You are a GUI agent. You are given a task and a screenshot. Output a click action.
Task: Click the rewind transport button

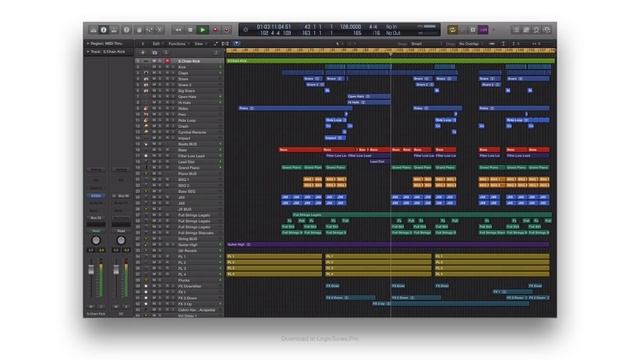tap(178, 30)
